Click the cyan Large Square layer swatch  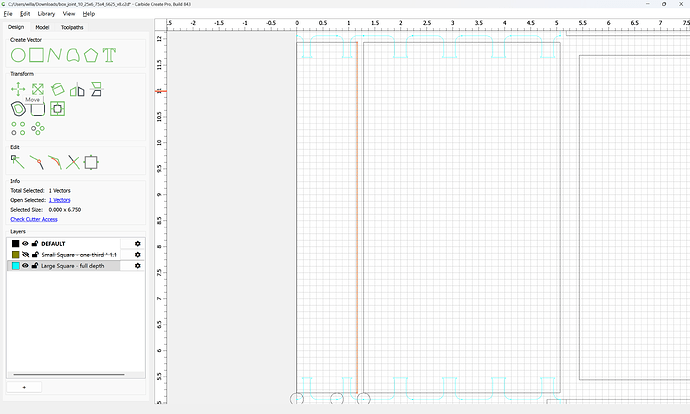tap(15, 266)
